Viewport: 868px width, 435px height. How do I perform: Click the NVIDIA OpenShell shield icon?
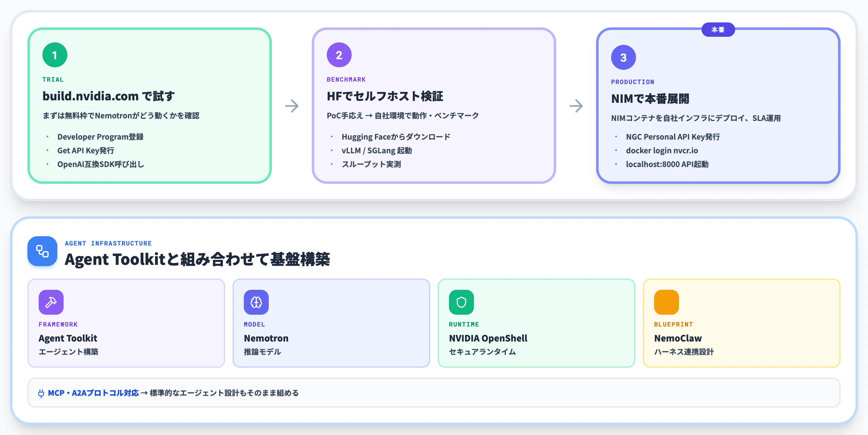click(461, 302)
